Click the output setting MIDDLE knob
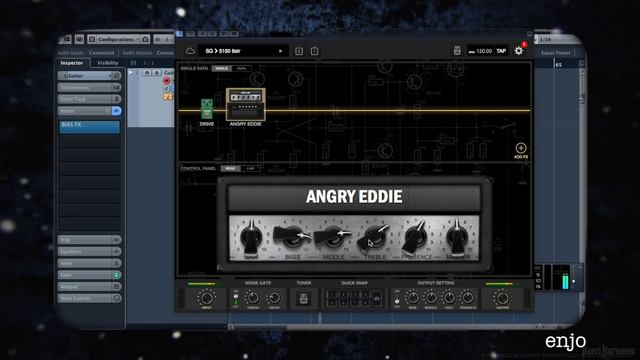 point(431,298)
